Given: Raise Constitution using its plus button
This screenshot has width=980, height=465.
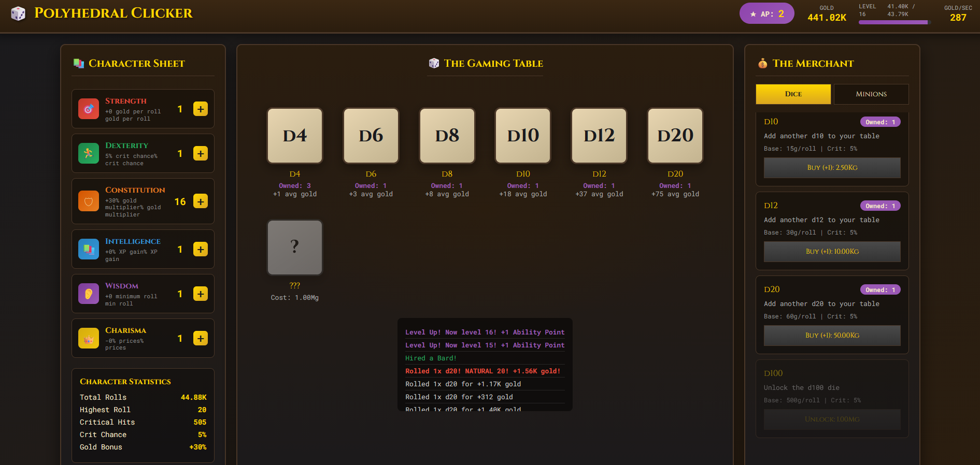Looking at the screenshot, I should click(x=201, y=201).
